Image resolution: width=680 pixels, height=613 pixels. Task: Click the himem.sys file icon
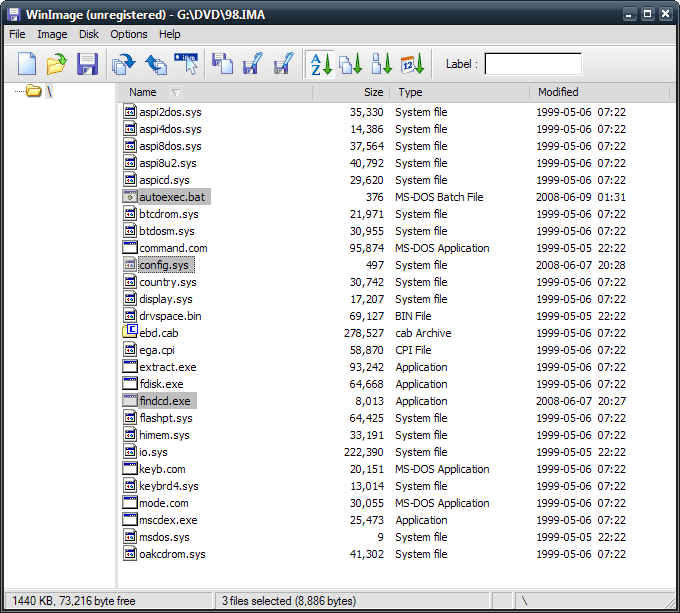[130, 434]
